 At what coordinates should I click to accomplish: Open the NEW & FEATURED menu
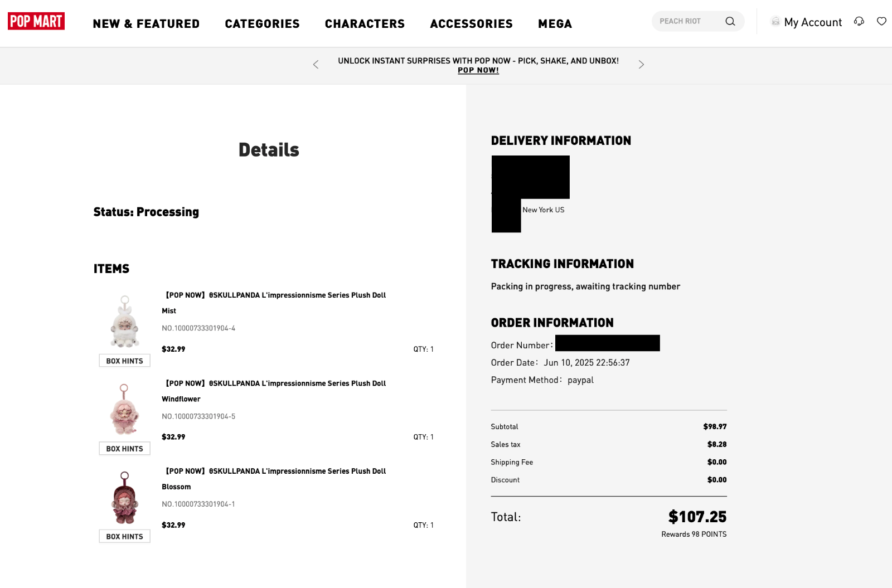tap(146, 24)
